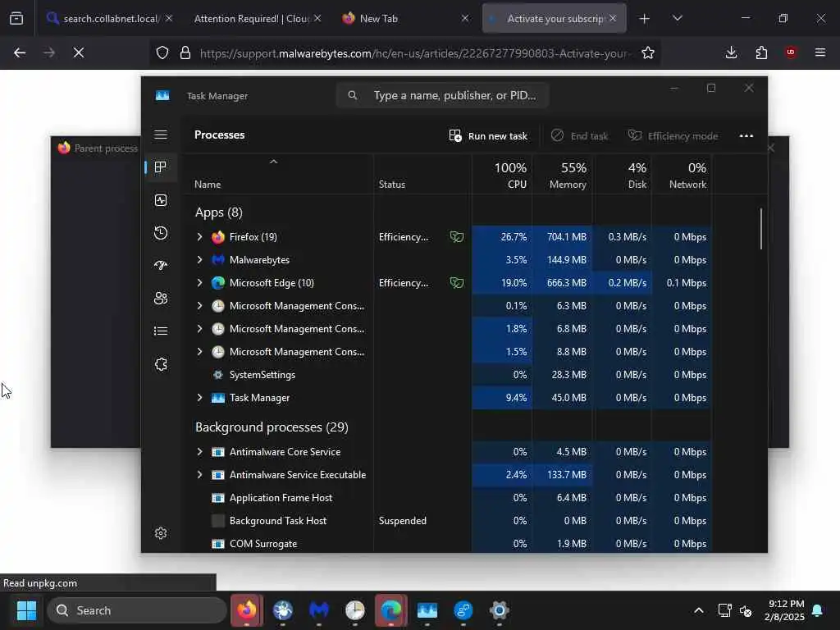Open the three-dot more options menu
Screen dimensions: 840x630
coord(746,136)
